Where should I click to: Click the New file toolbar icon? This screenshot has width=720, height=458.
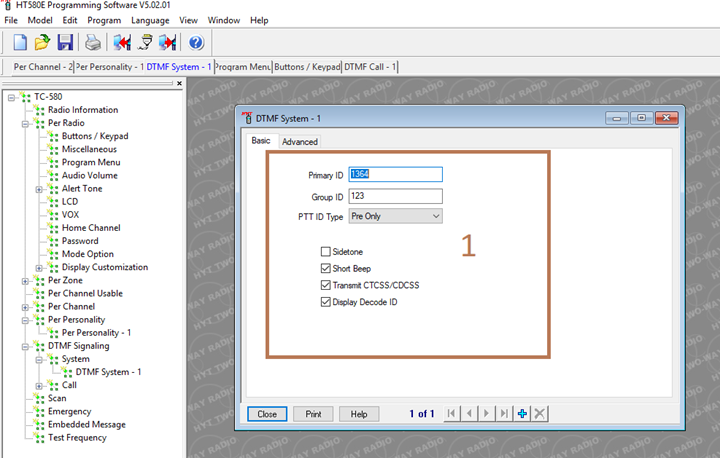pyautogui.click(x=20, y=42)
